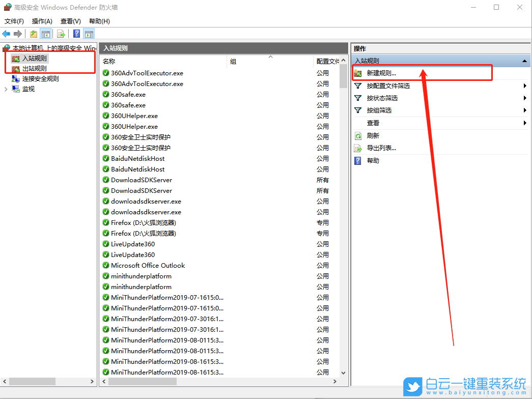Select 出站规则 in the left tree
Image resolution: width=532 pixels, height=399 pixels.
point(34,69)
